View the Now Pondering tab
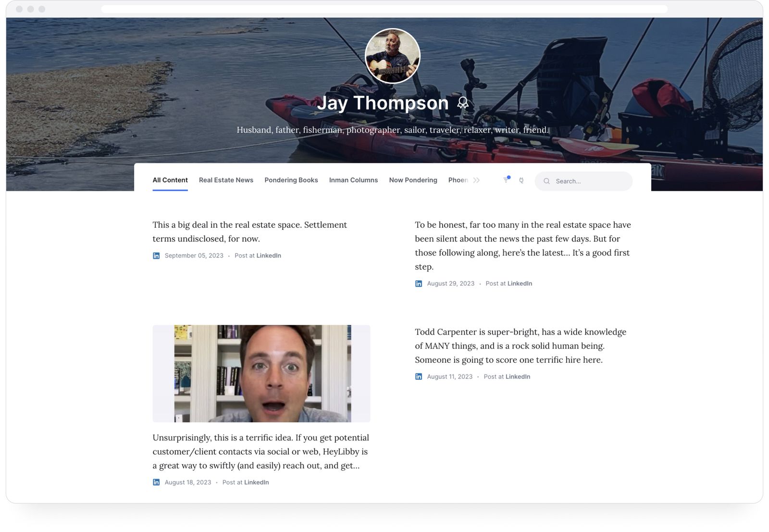769x532 pixels. click(x=413, y=180)
